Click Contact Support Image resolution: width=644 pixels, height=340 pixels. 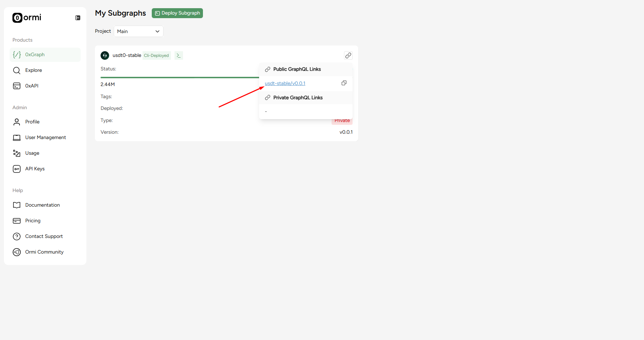44,237
